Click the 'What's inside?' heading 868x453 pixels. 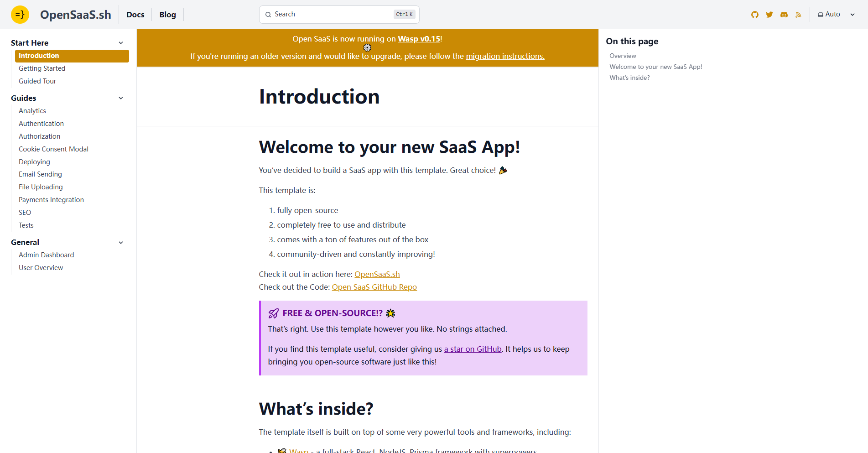pos(316,409)
